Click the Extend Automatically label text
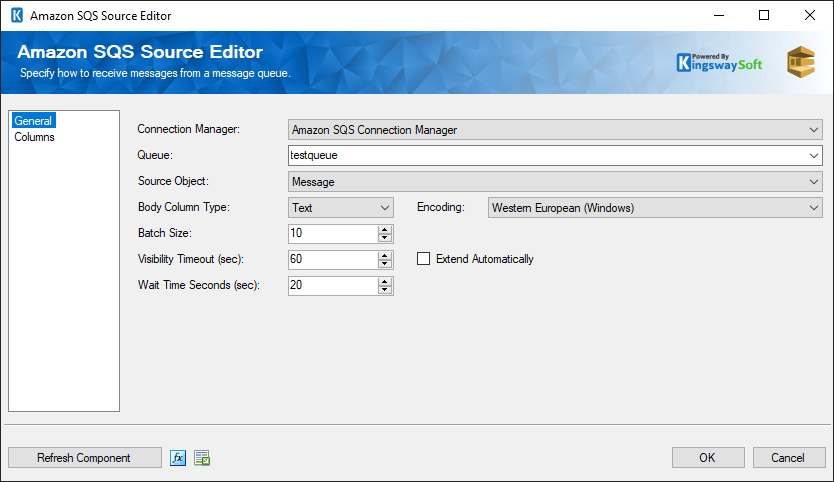 coord(485,259)
